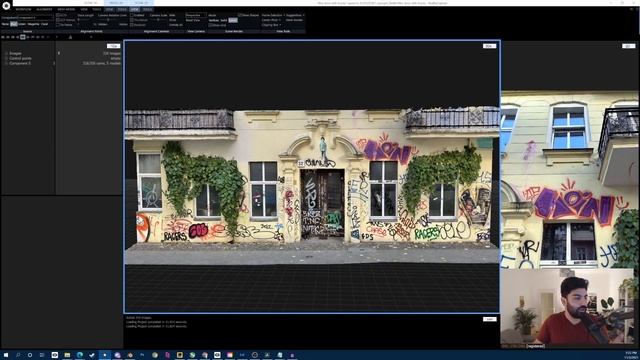Click view type button in left tree panel corner
The image size is (640, 360).
tap(113, 46)
